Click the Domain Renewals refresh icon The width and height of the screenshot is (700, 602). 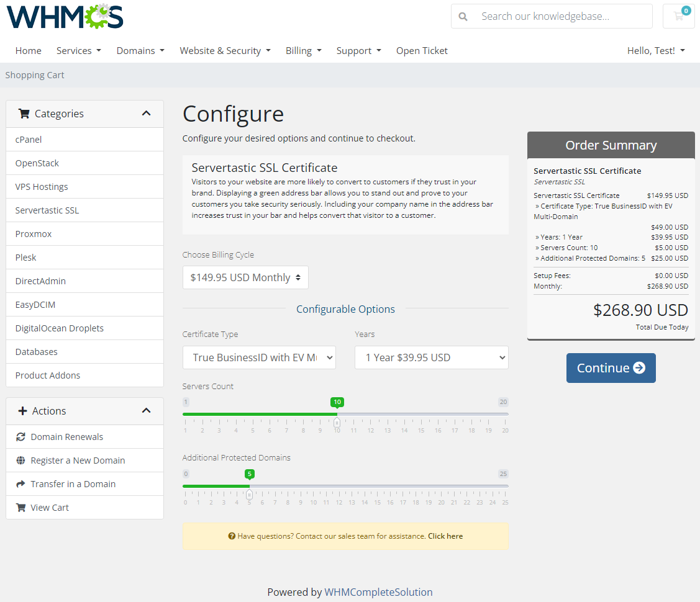pos(20,437)
